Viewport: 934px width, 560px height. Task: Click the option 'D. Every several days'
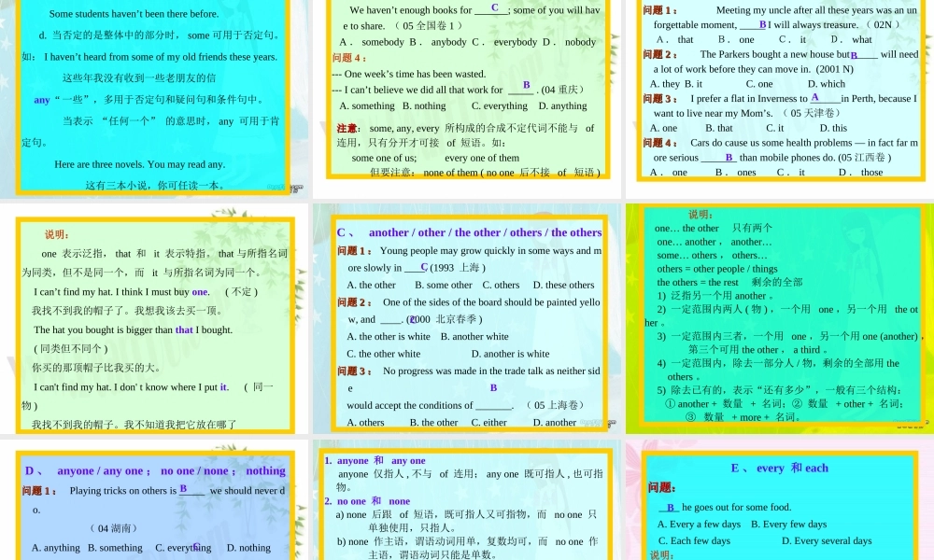[827, 541]
